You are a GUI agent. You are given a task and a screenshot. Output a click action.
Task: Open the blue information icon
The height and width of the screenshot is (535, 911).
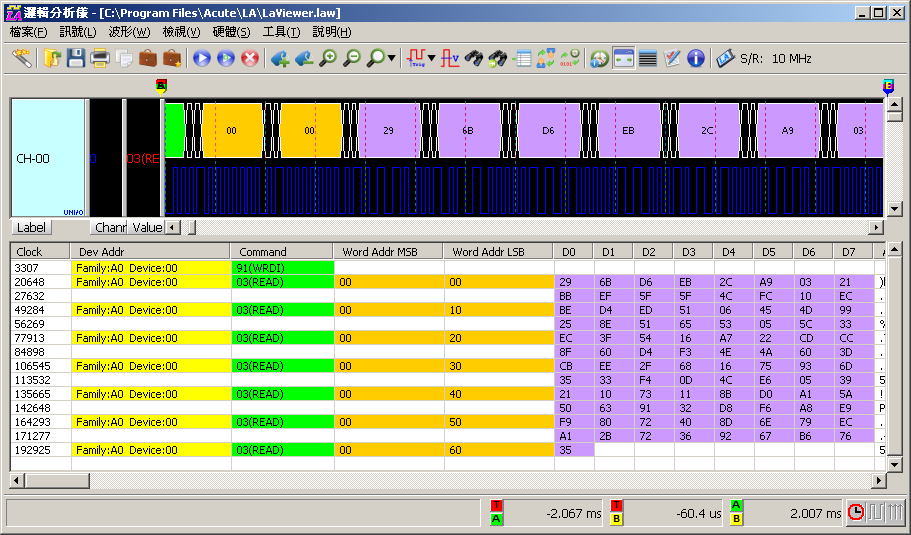tap(695, 58)
